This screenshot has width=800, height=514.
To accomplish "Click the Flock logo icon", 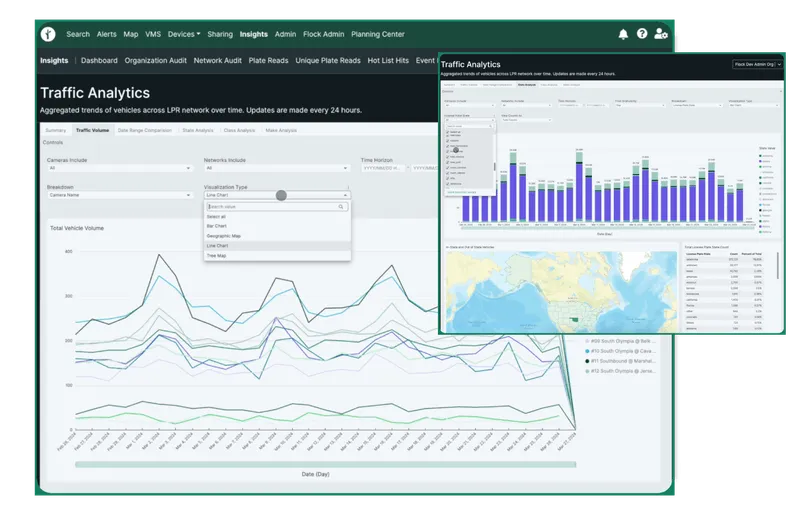I will [x=48, y=34].
